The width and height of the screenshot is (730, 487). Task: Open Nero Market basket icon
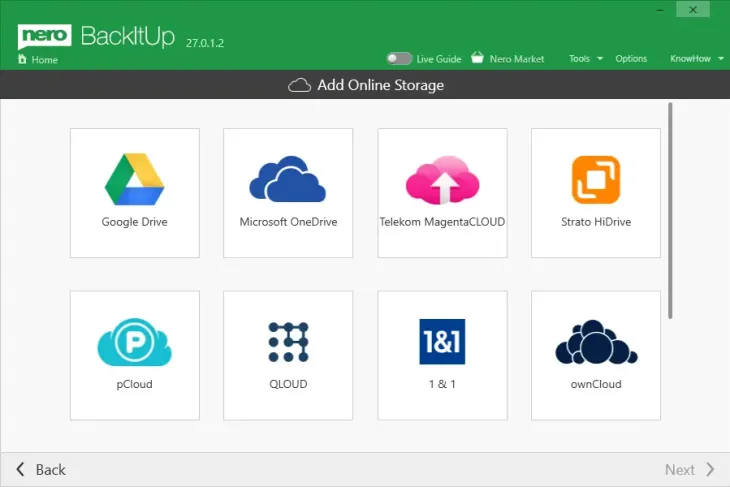pos(477,58)
